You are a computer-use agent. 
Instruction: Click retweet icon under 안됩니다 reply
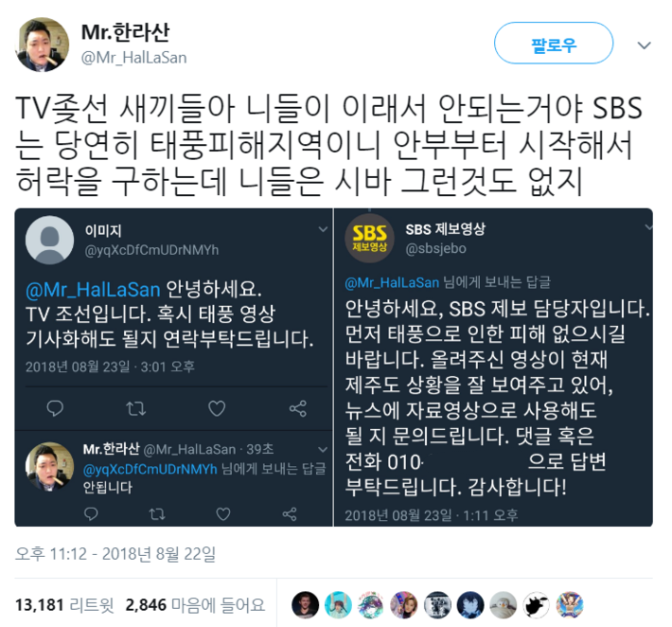[157, 513]
